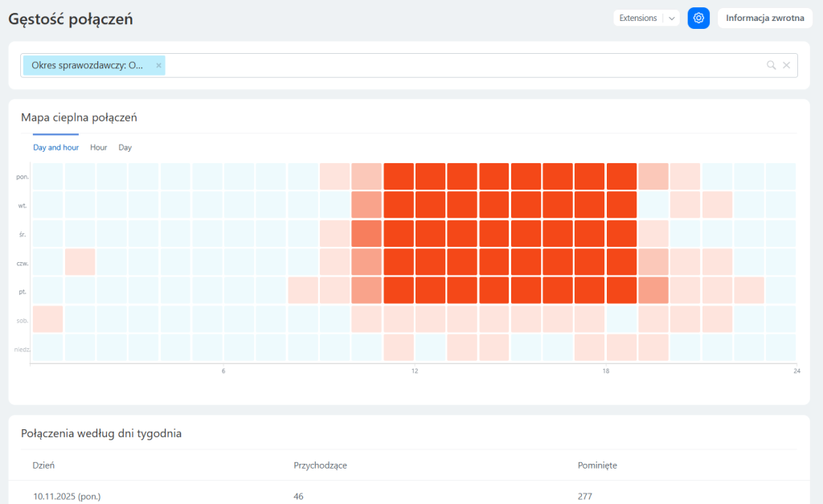The image size is (823, 504).
Task: Switch heatmap to the Day view
Action: tap(125, 148)
